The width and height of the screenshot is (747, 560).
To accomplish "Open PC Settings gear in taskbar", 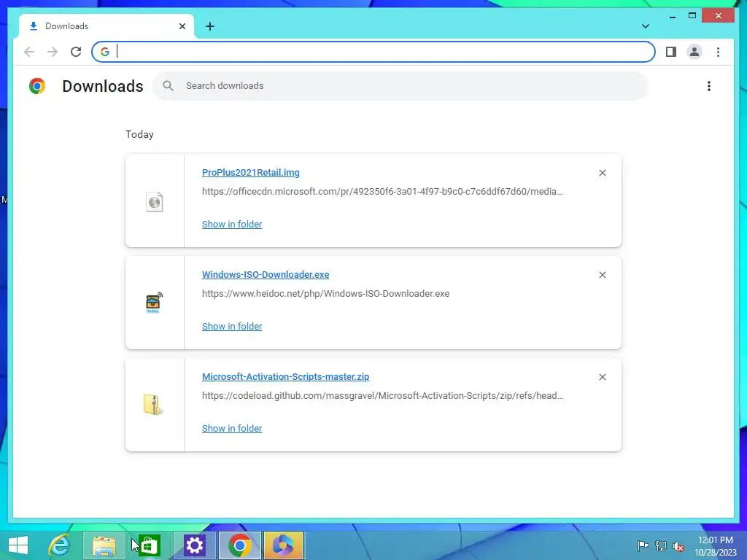I will tap(194, 545).
